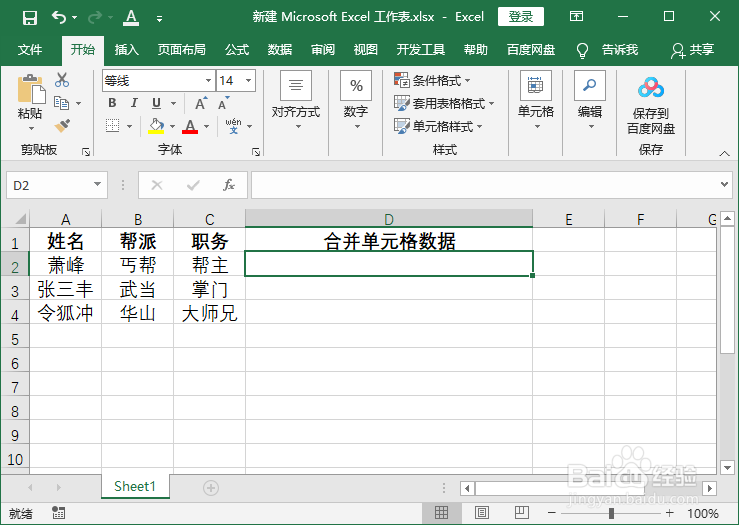
Task: Apply yellow fill color bucket
Action: (x=156, y=126)
